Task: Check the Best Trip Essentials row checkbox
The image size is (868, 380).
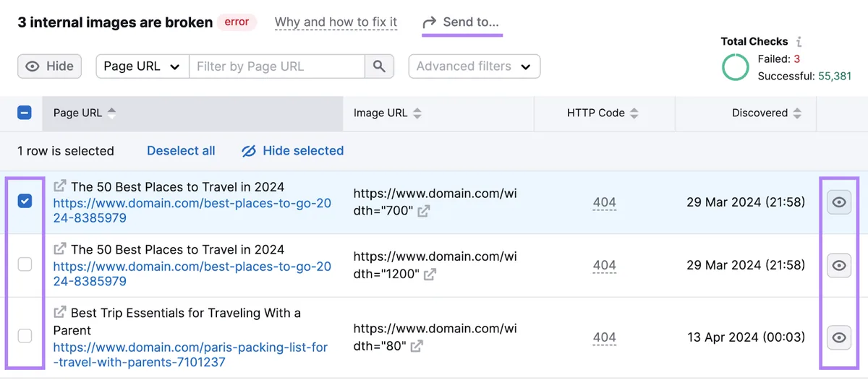Action: click(25, 336)
